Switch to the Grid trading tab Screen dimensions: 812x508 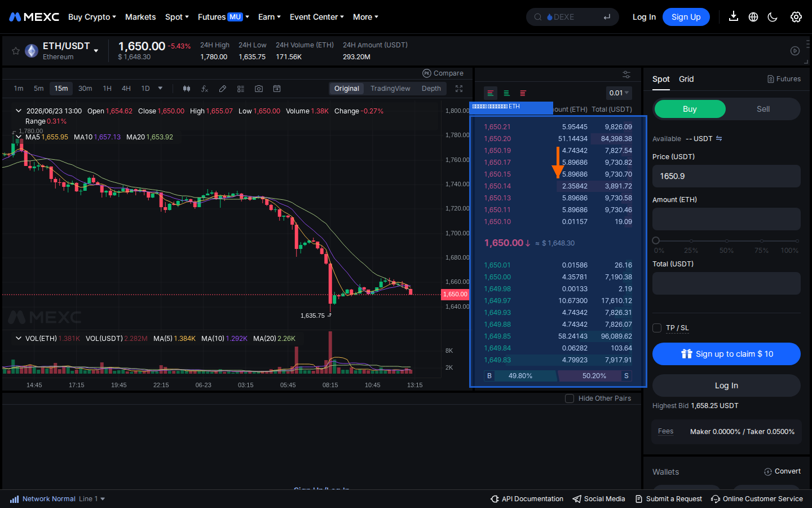pos(686,79)
